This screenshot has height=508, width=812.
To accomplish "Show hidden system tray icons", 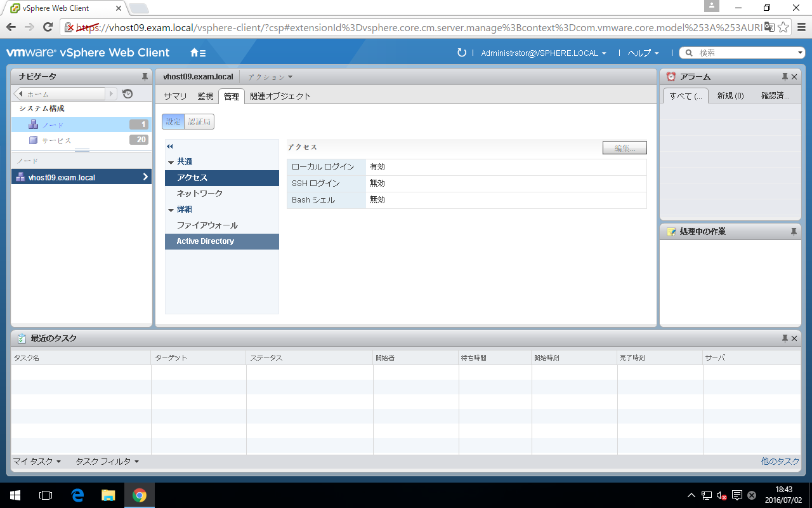I will (x=691, y=495).
